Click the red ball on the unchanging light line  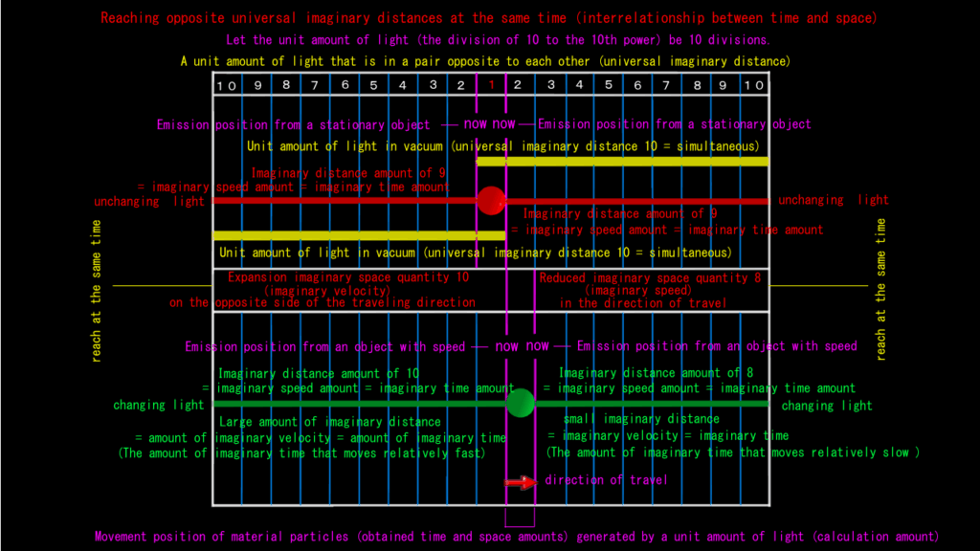[490, 201]
